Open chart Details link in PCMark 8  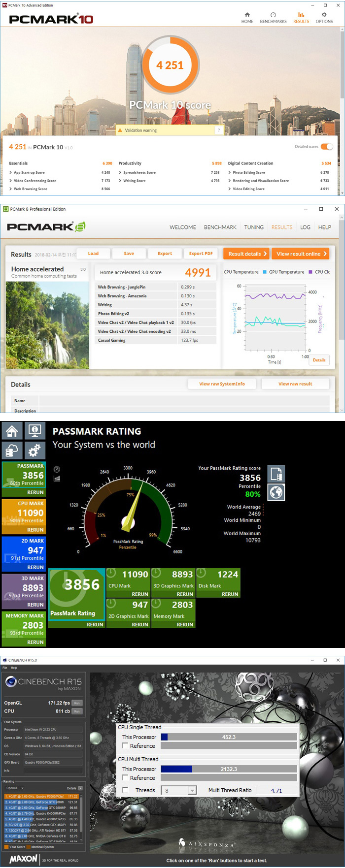point(319,360)
